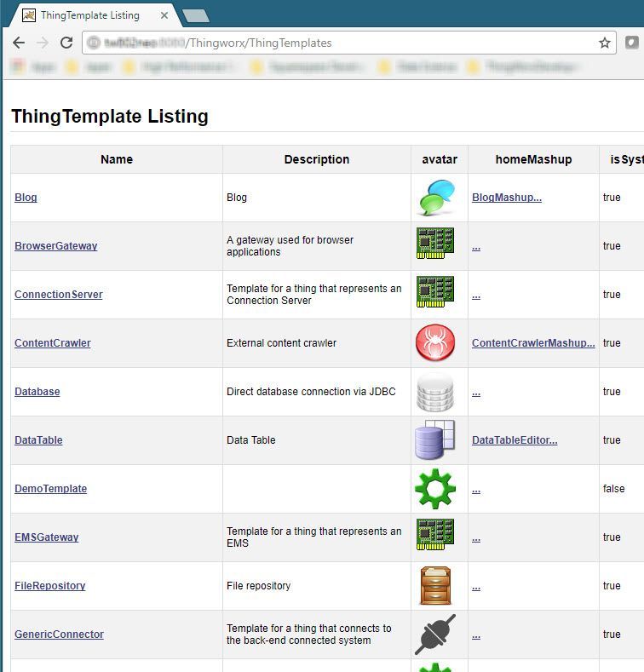This screenshot has width=644, height=672.
Task: Open the EMSGateway template link
Action: (47, 537)
